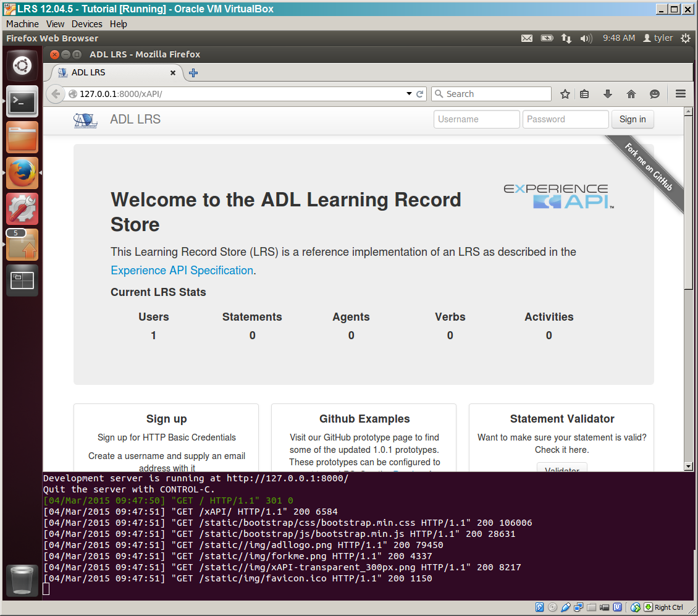This screenshot has width=698, height=616.
Task: Click the Password field
Action: coord(565,119)
